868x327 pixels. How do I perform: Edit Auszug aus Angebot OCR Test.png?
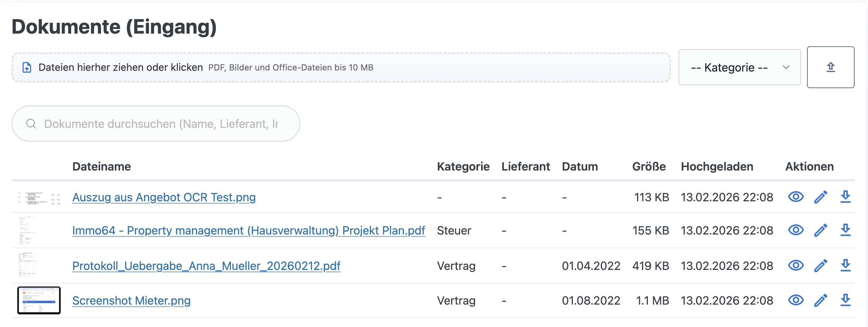pos(821,197)
